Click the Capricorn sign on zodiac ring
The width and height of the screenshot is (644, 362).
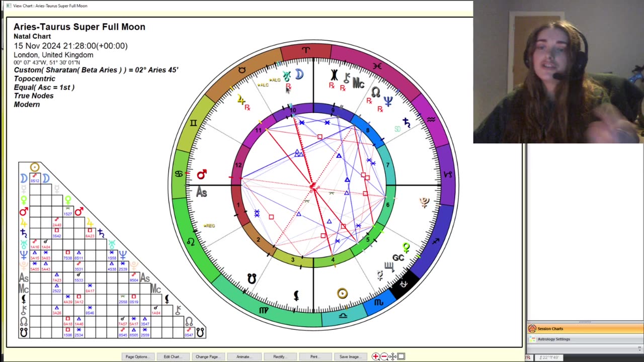(448, 174)
